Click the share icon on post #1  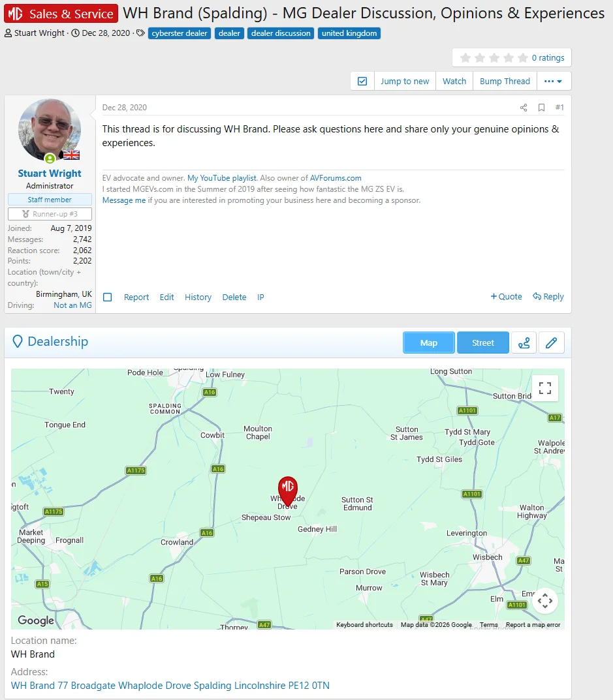(x=524, y=108)
